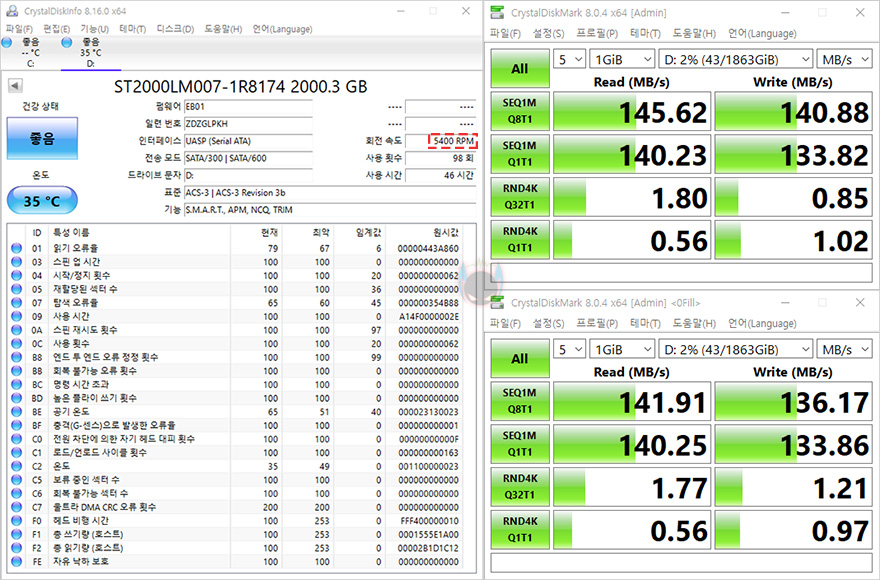Open test count dropdown in lower 0Fill CrystalDiskMark
Viewport: 880px width, 580px height.
pyautogui.click(x=569, y=349)
